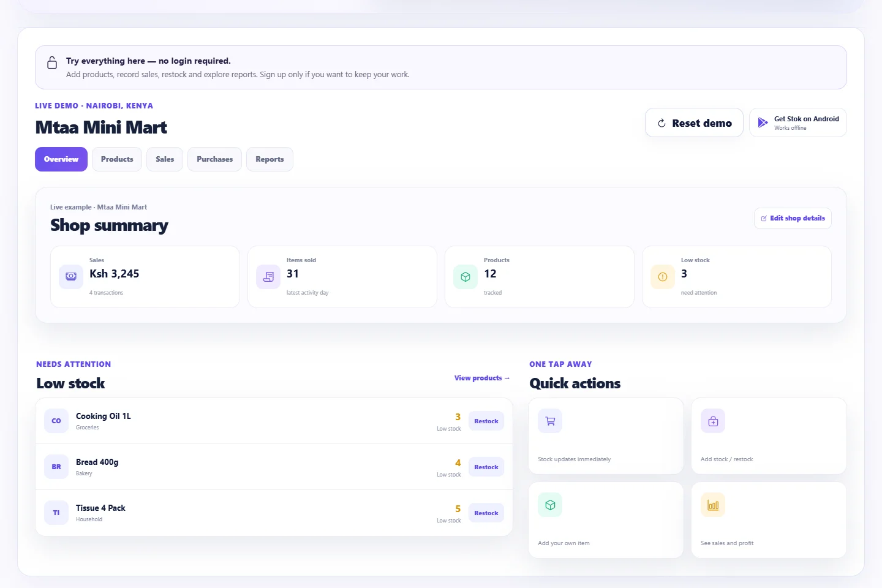882x588 pixels.
Task: Open the Purchases tab
Action: (x=214, y=159)
